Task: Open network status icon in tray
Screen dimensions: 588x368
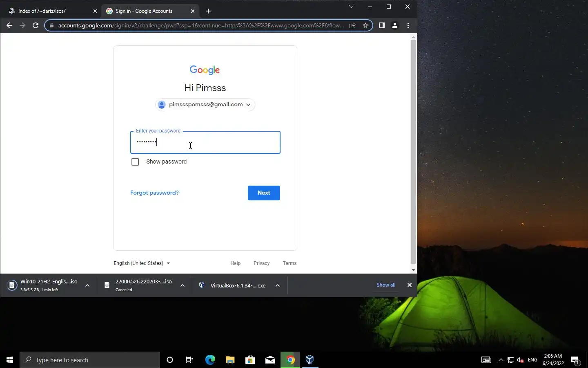Action: [511, 360]
